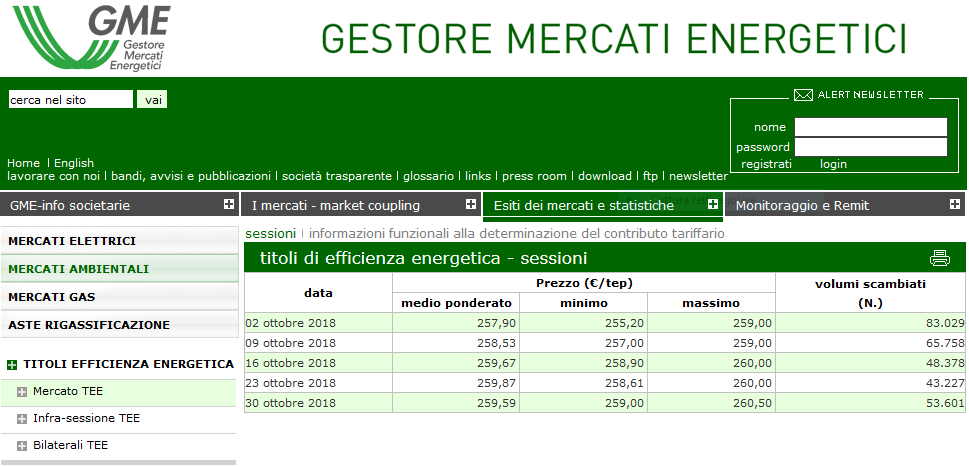Open the download link

coord(604,176)
